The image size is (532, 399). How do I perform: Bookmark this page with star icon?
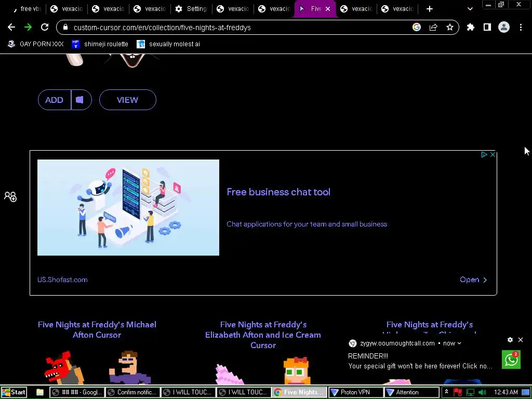pos(450,27)
